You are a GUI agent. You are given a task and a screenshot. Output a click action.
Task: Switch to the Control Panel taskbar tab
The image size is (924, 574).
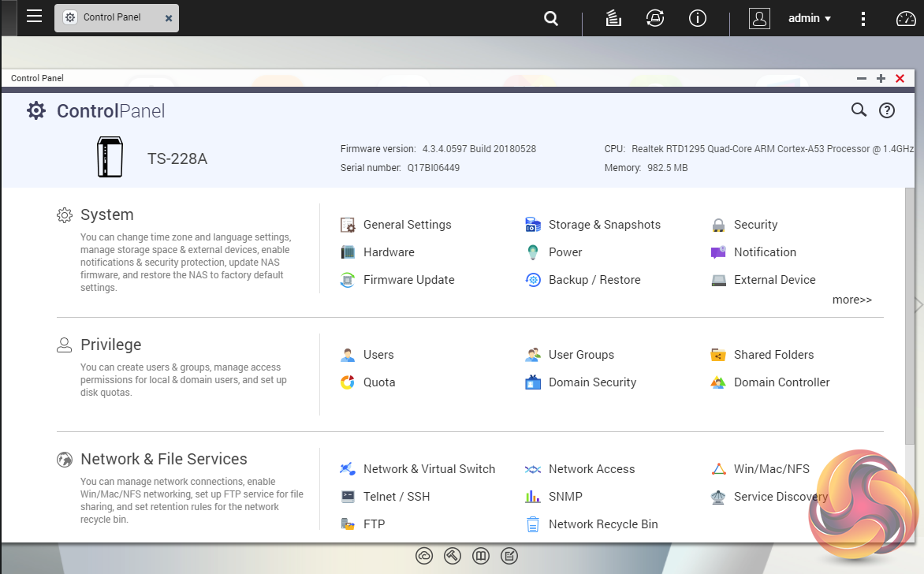[110, 17]
